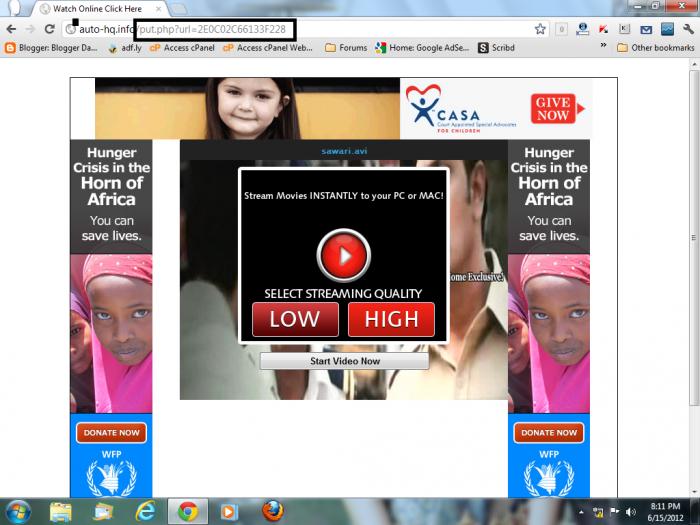The image size is (700, 525).
Task: Open Firefox from the taskbar
Action: pyautogui.click(x=272, y=512)
